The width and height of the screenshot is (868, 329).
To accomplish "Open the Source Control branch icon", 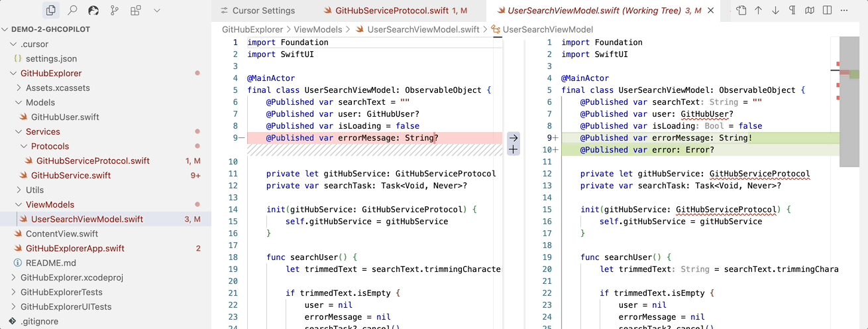I will click(115, 11).
